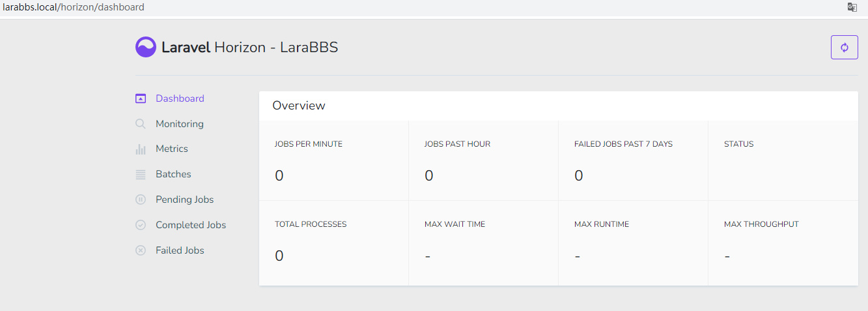Click the Failed Jobs cross icon
The height and width of the screenshot is (311, 868).
click(141, 250)
